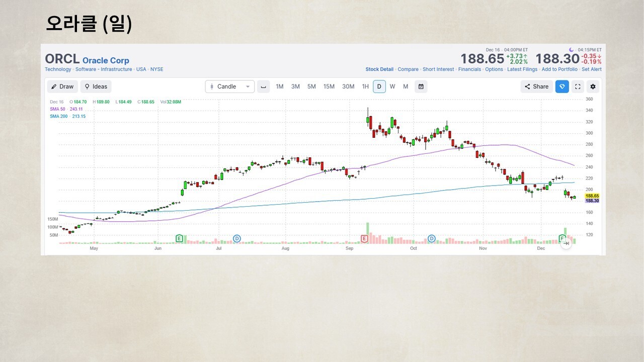644x362 pixels.
Task: Click the July dividend D marker
Action: (236, 238)
